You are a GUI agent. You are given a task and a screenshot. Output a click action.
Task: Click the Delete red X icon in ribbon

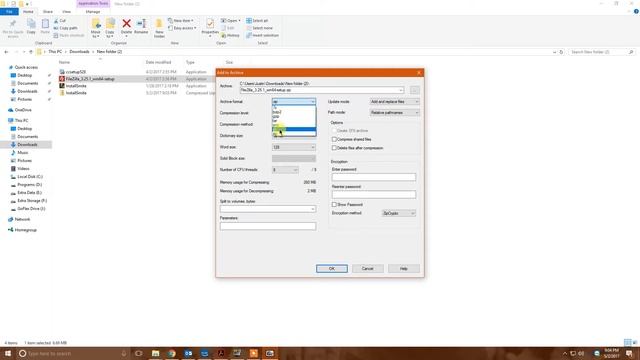127,24
